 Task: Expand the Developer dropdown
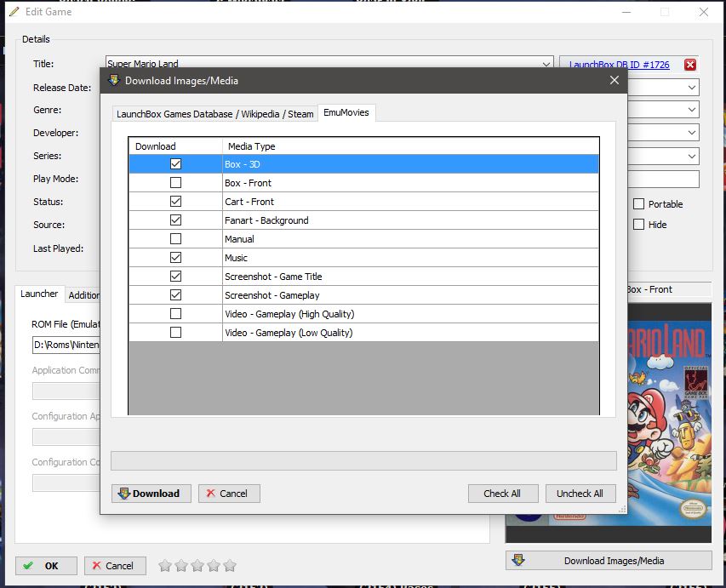point(692,133)
